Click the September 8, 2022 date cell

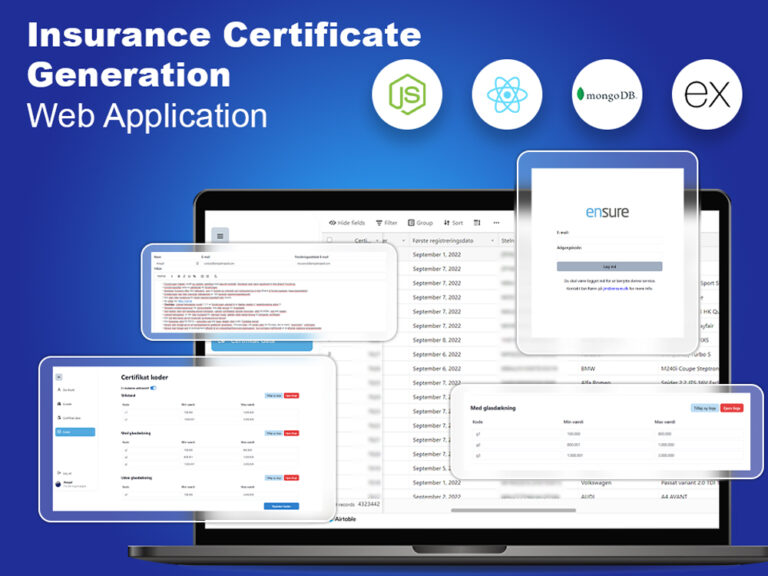coord(437,340)
